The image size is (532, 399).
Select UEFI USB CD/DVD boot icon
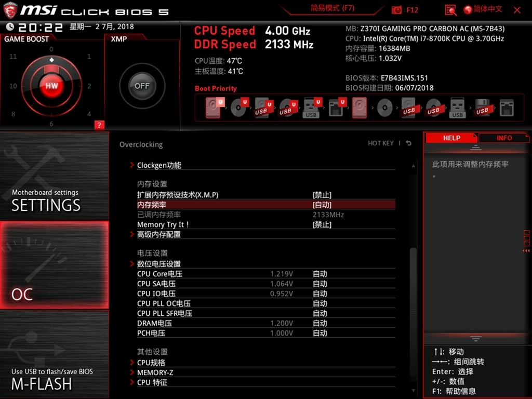coord(288,108)
